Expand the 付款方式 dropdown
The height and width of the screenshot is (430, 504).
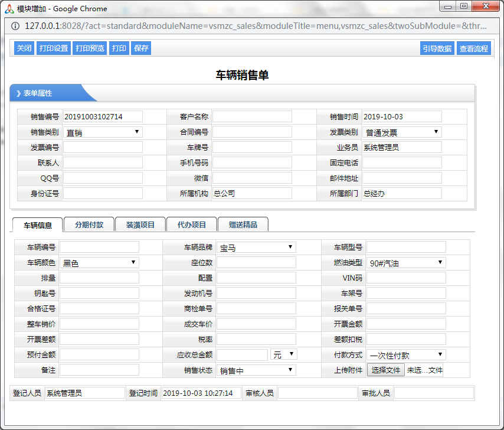point(406,355)
